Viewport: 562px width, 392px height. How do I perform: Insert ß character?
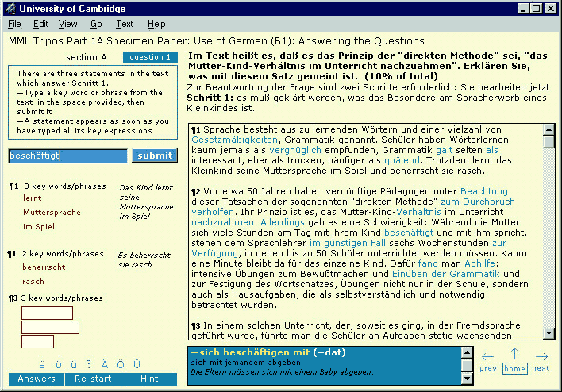click(x=89, y=365)
